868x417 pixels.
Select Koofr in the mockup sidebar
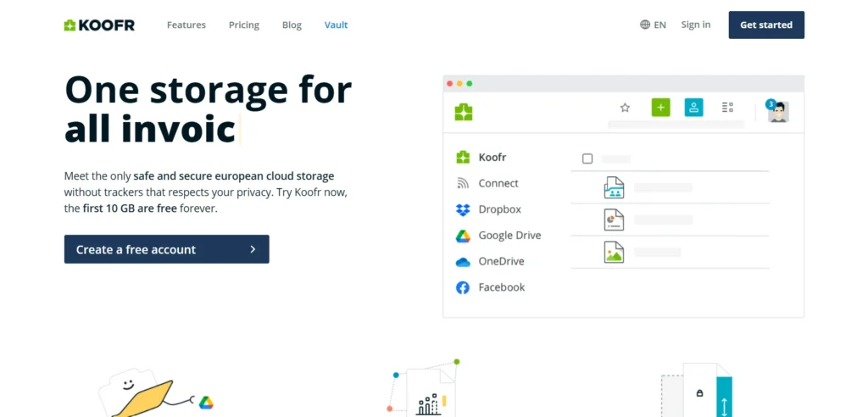point(481,158)
